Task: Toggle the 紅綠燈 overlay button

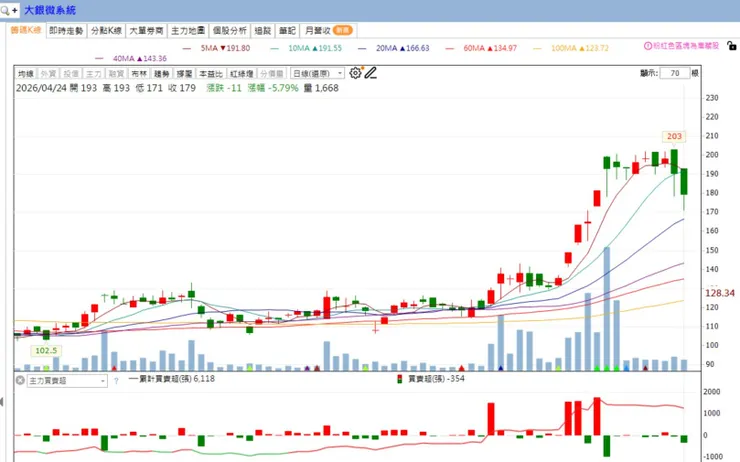Action: 242,74
